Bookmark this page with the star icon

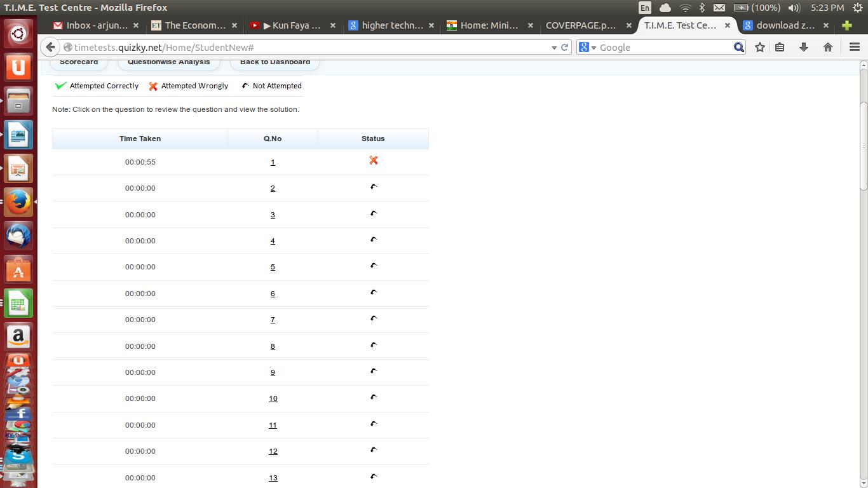[759, 48]
